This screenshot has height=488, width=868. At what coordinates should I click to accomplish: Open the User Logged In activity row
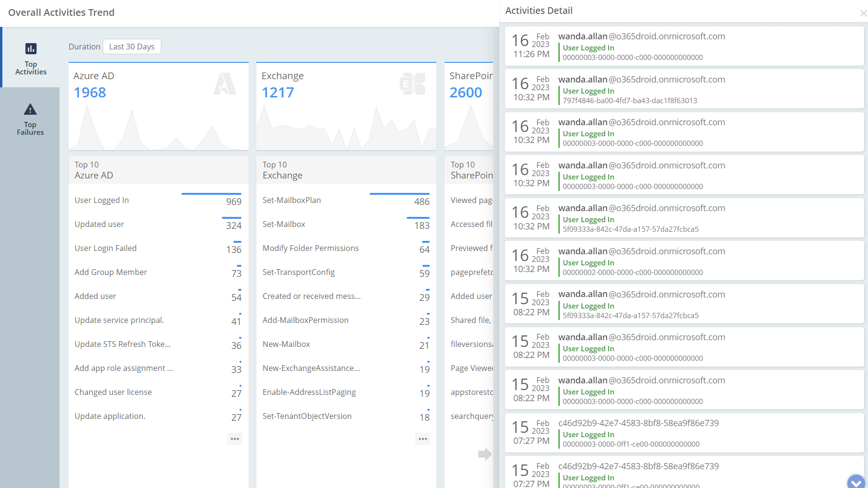(102, 200)
